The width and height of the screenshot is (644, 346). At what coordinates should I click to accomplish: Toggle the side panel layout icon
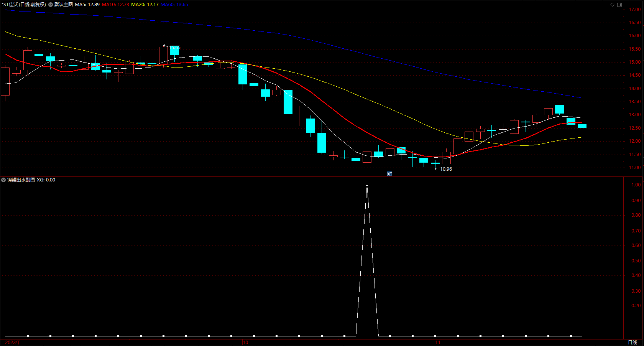(619, 5)
